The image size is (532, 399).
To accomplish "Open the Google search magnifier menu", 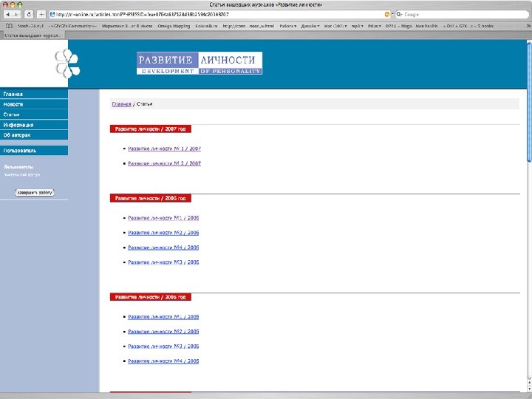I will tap(399, 15).
